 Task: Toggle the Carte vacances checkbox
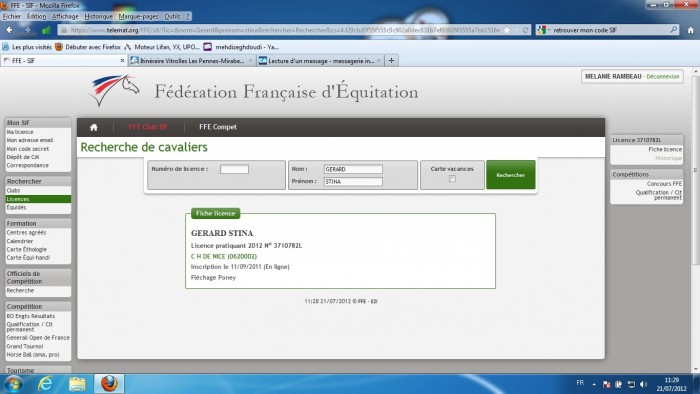point(452,178)
